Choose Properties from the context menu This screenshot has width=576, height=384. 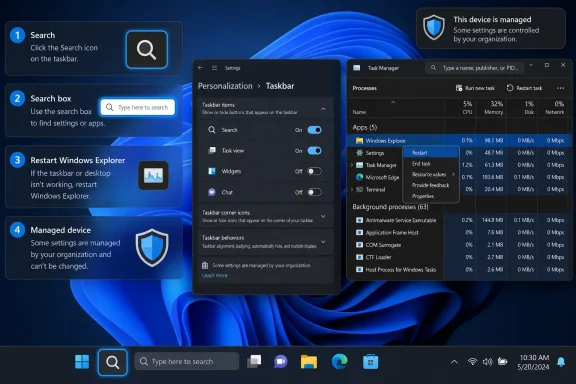click(x=431, y=196)
